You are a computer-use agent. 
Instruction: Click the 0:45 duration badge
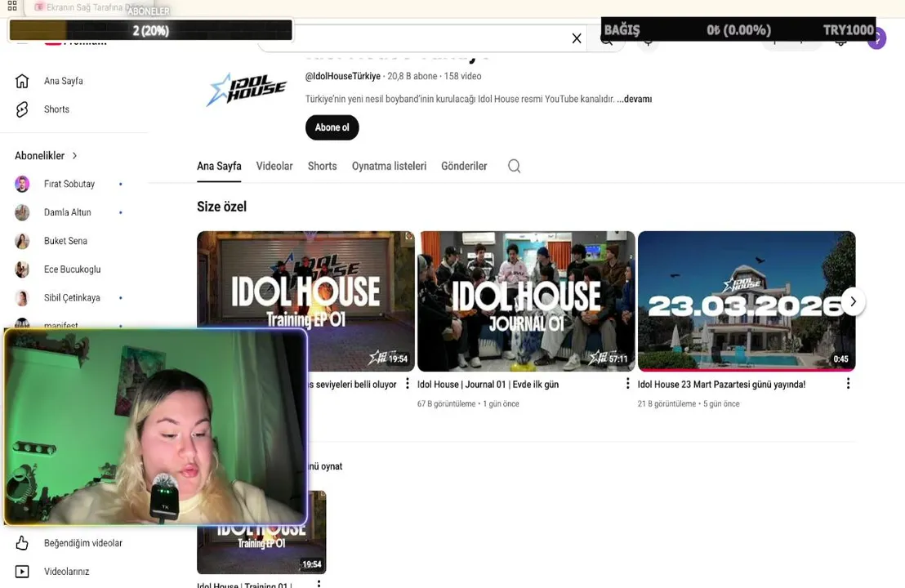(x=840, y=359)
